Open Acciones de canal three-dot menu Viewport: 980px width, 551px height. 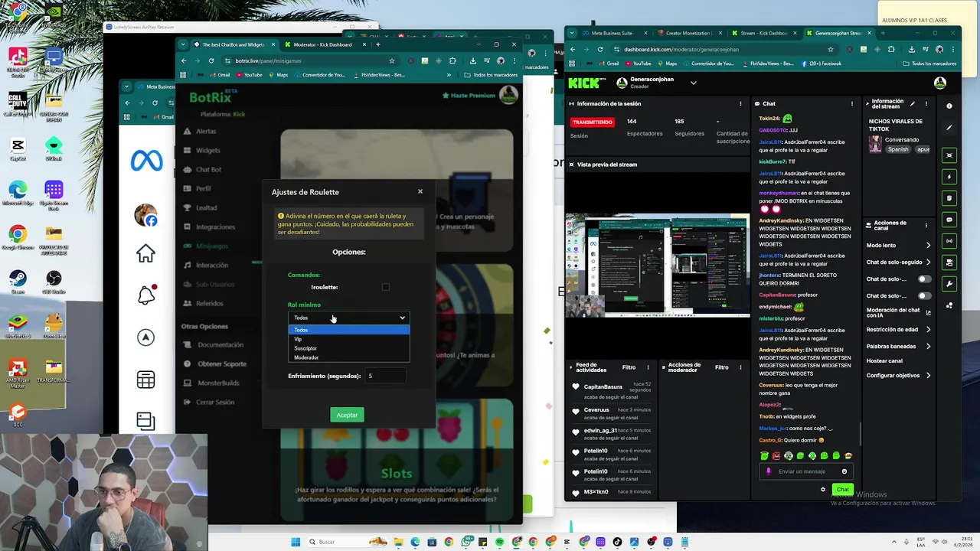click(926, 226)
